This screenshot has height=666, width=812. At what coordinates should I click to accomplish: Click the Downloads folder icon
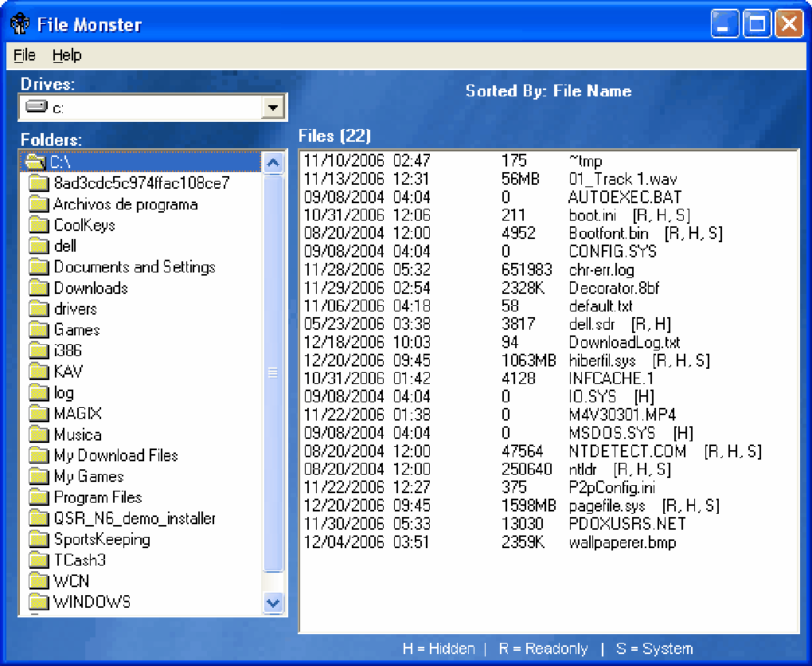(x=38, y=288)
